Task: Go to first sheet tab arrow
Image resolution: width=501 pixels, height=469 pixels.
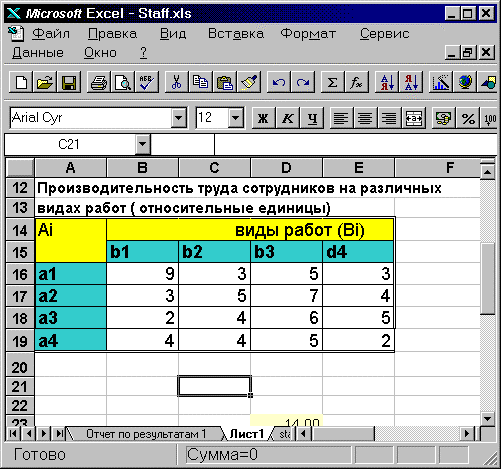Action: [14, 434]
